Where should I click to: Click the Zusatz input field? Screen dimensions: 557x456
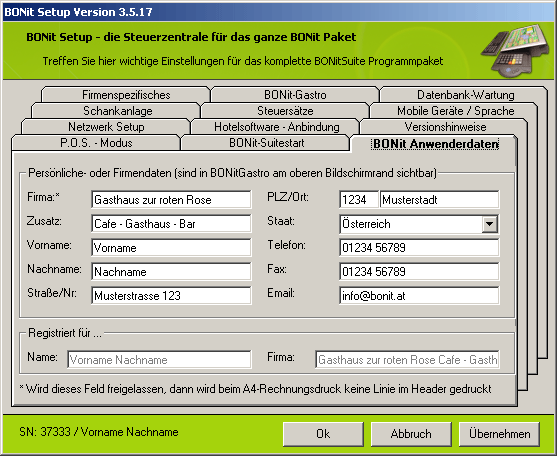171,223
